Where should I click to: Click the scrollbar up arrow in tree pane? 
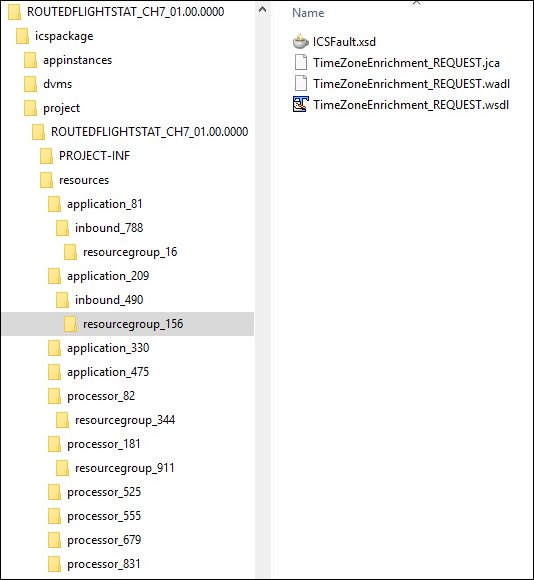tap(263, 10)
